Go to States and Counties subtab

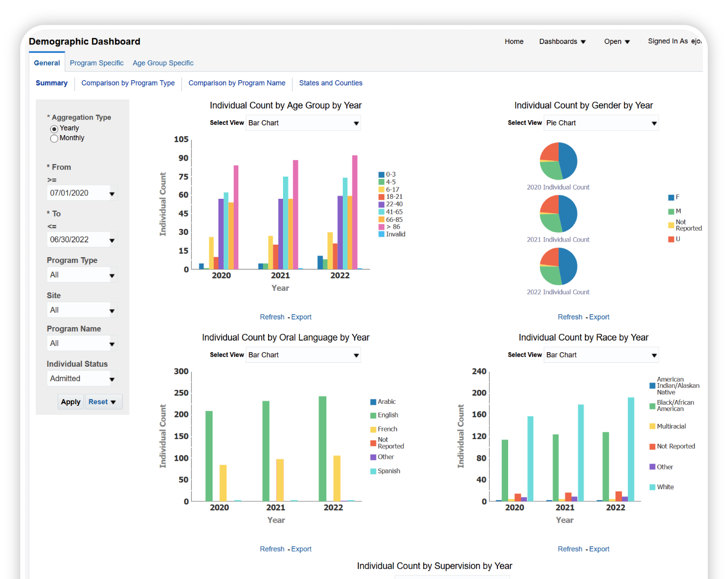pyautogui.click(x=330, y=83)
